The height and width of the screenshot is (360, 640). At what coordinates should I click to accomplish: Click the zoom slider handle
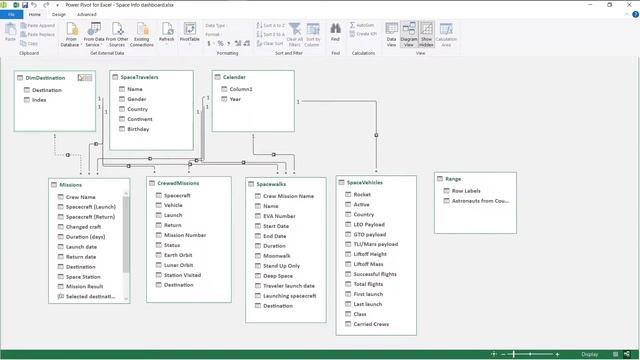[x=513, y=354]
